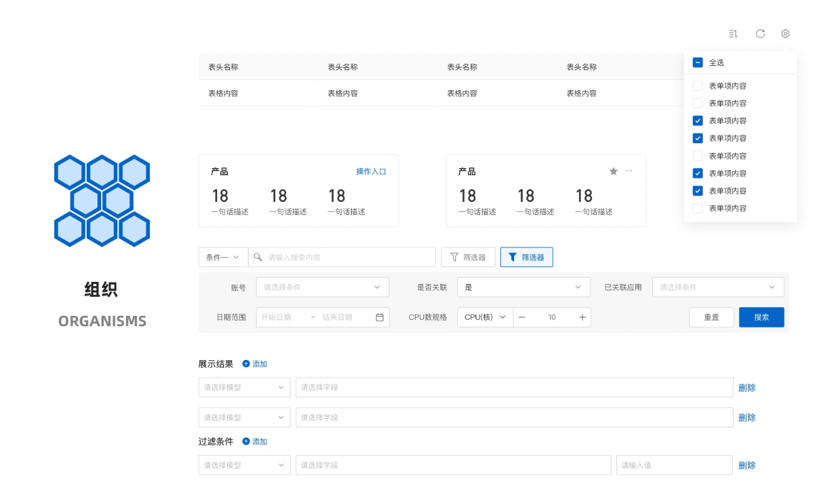Image resolution: width=834 pixels, height=504 pixels.
Task: Click 添加 next to 过滤条件
Action: click(255, 441)
